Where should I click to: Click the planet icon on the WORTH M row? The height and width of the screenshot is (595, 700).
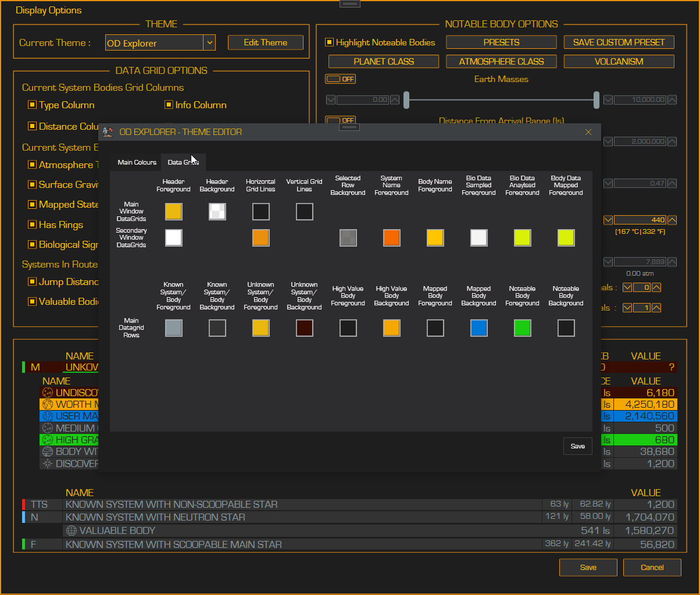coord(48,404)
